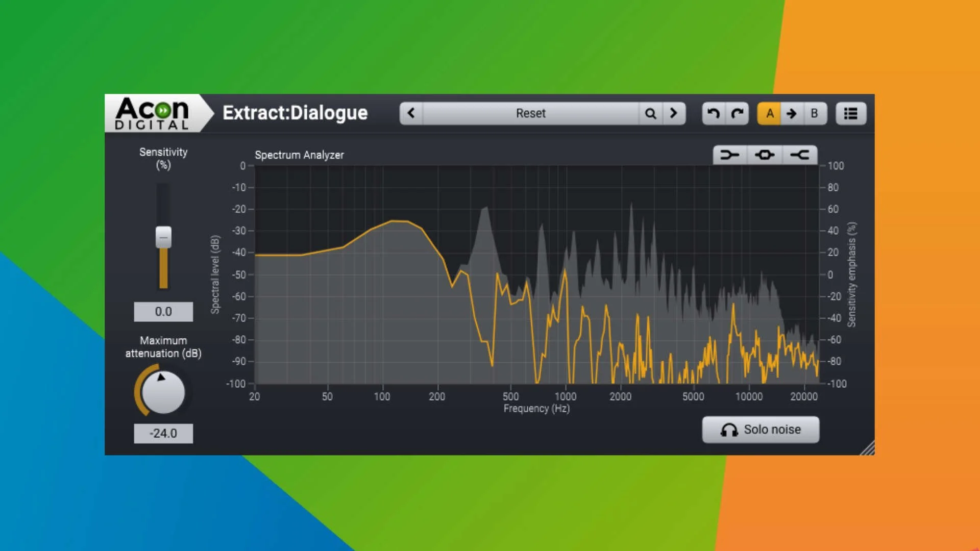Open the Reset preset selector

(x=531, y=113)
